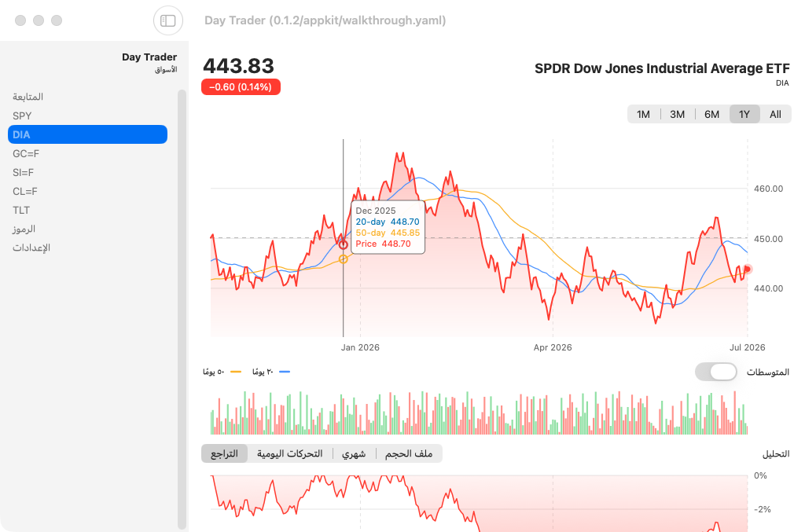Click the orange ٥٠ يومًا legend swatch
This screenshot has height=532, width=805.
(236, 372)
